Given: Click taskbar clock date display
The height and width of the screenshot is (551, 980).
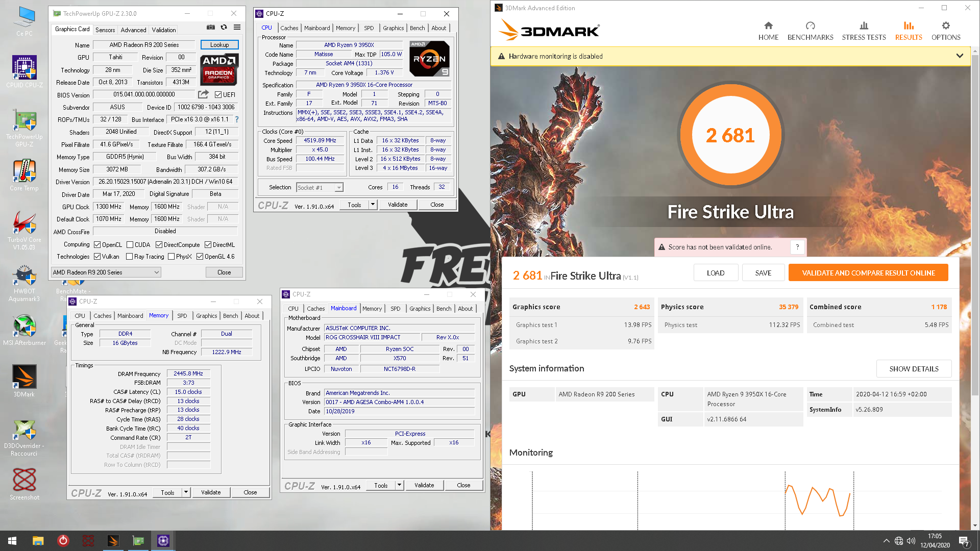Looking at the screenshot, I should click(935, 541).
